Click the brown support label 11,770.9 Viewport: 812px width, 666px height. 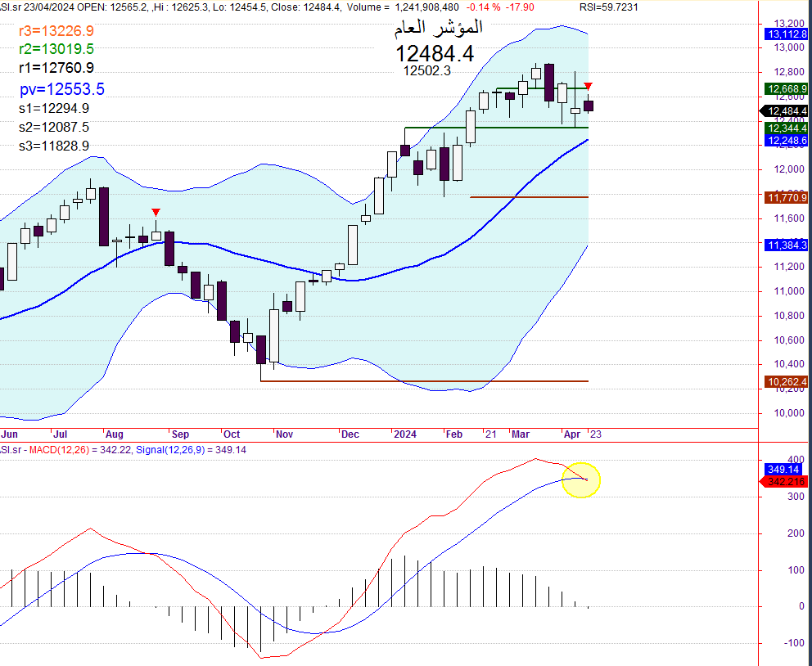[x=786, y=197]
